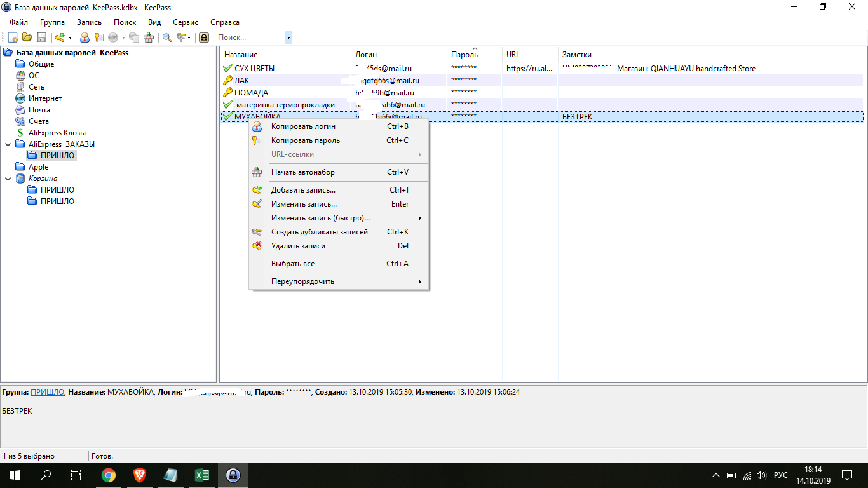
Task: Open Excel from the taskbar
Action: (x=202, y=475)
